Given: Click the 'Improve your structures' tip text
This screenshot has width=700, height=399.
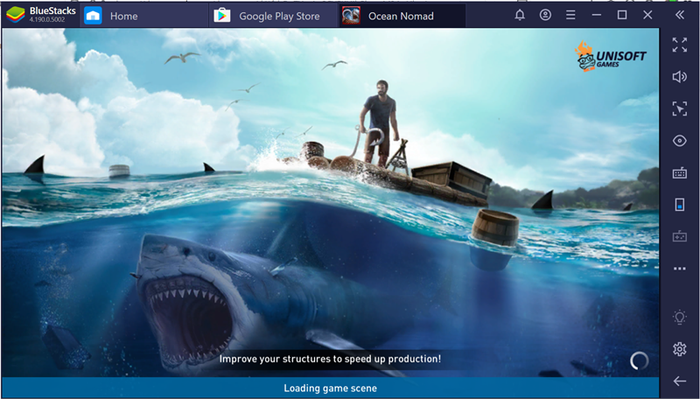Looking at the screenshot, I should (330, 359).
